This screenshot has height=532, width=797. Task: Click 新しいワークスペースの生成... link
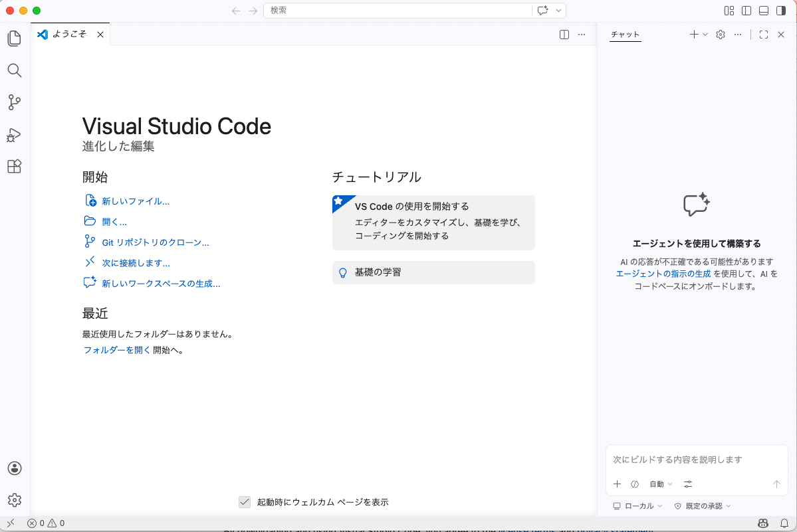tap(161, 284)
